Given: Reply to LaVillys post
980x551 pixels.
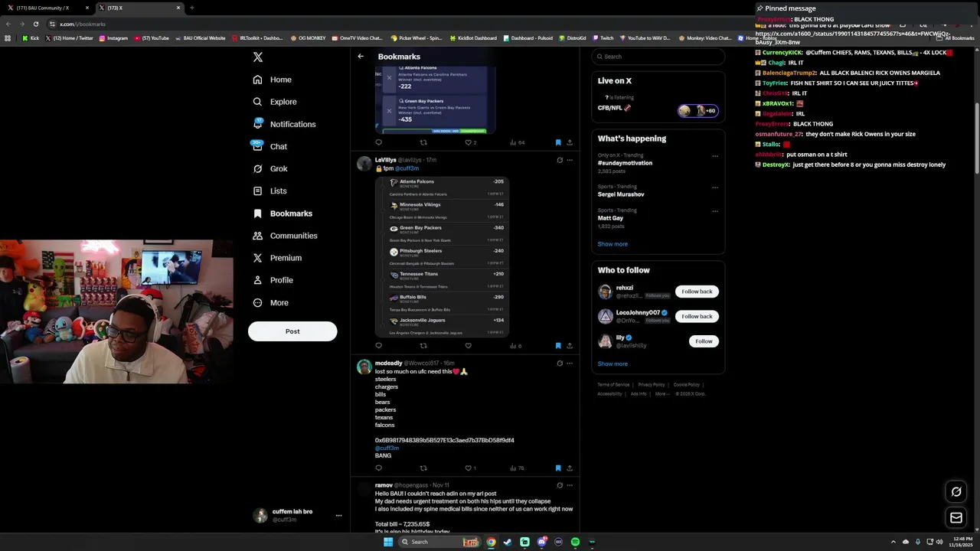Looking at the screenshot, I should coord(378,346).
